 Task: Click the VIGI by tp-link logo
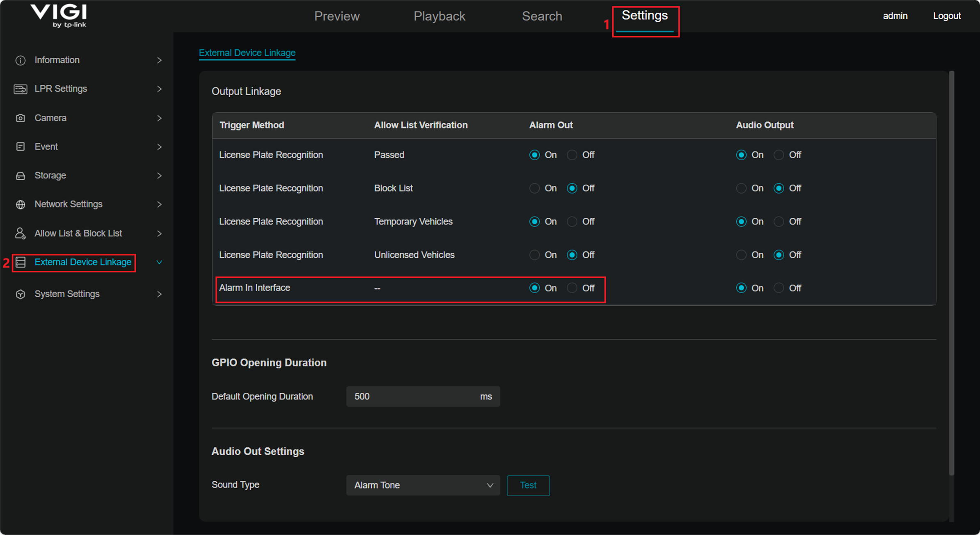pos(59,16)
